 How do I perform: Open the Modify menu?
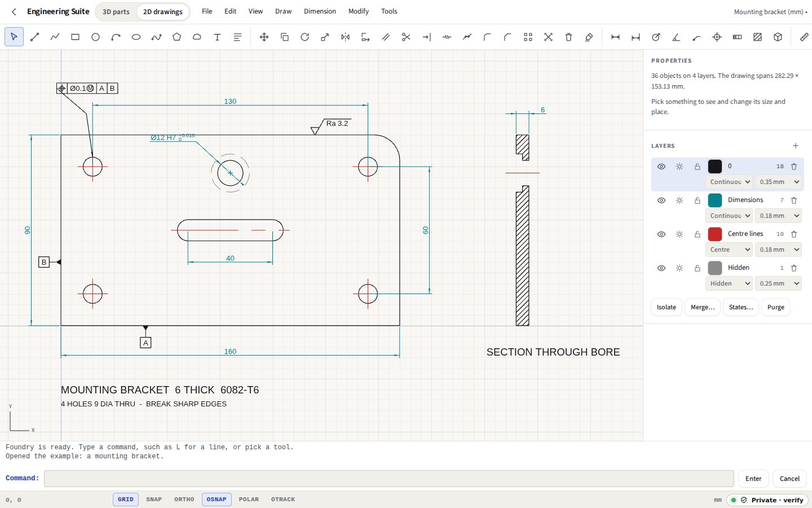click(359, 11)
